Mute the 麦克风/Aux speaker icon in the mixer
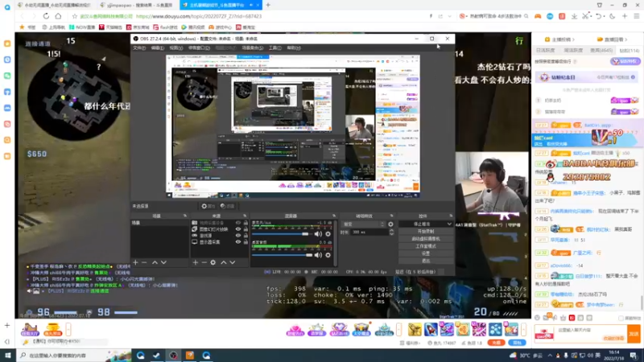Viewport: 644px width, 362px height. click(318, 234)
